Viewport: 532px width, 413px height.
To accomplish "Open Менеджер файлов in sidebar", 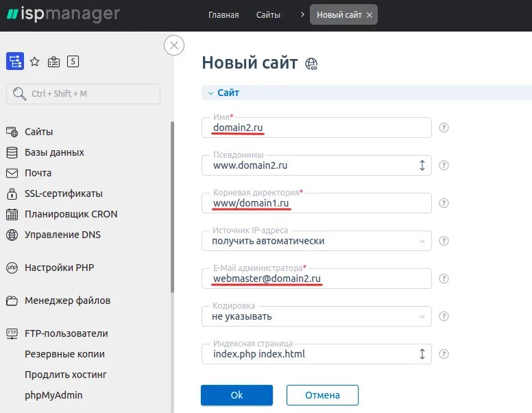I will click(x=67, y=300).
